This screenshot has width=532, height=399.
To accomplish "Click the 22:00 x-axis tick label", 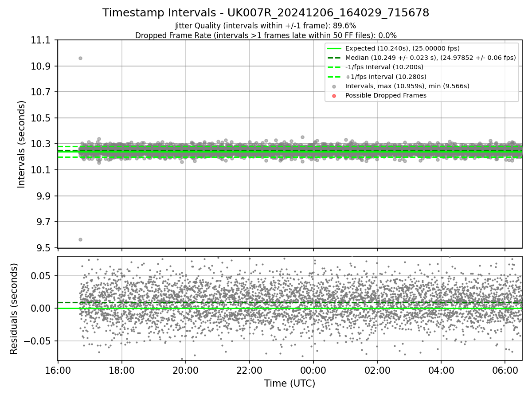I will 249,370.
